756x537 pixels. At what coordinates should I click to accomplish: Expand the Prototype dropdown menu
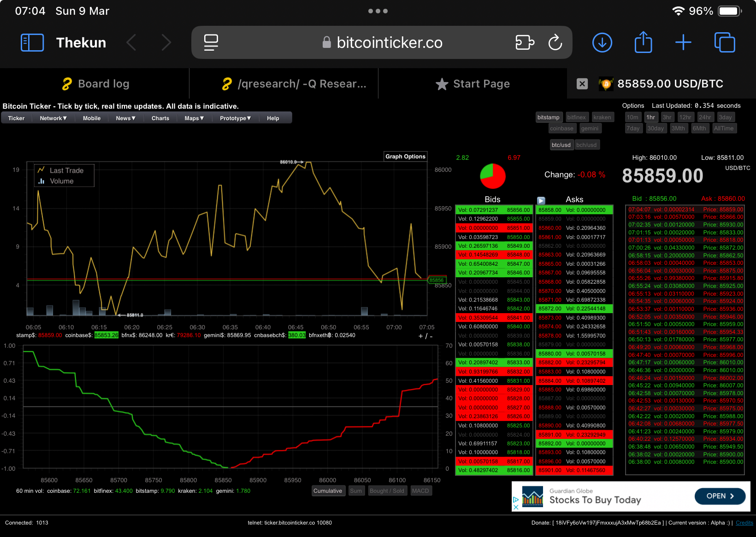click(x=235, y=118)
